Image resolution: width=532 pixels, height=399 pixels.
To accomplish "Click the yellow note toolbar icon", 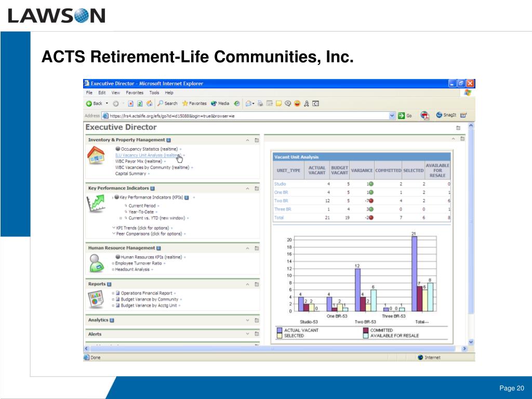I will (x=278, y=103).
